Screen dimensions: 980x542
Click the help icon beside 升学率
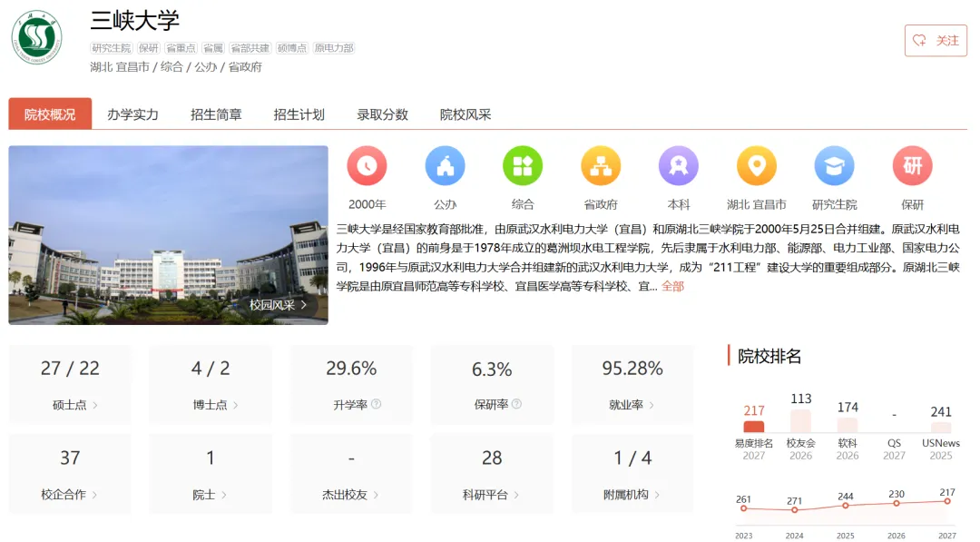377,404
